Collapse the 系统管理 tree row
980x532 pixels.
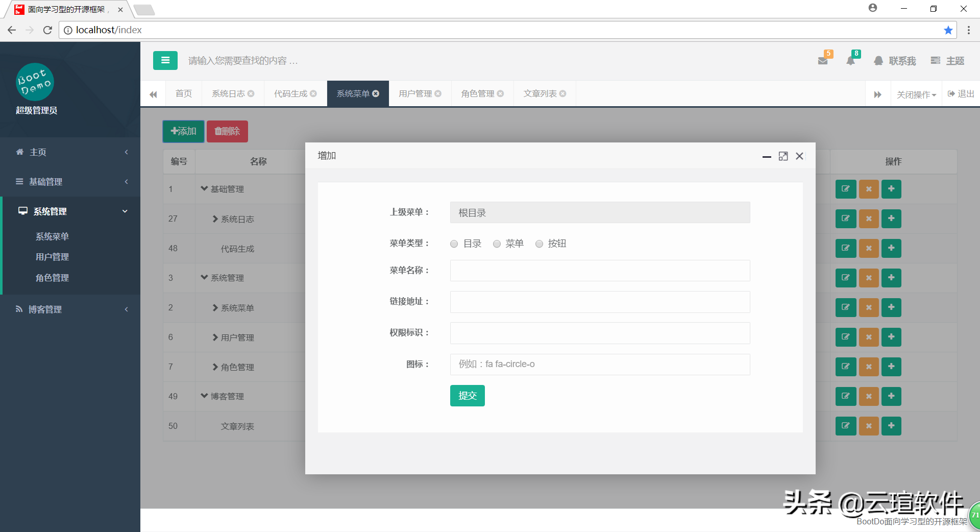(x=204, y=277)
